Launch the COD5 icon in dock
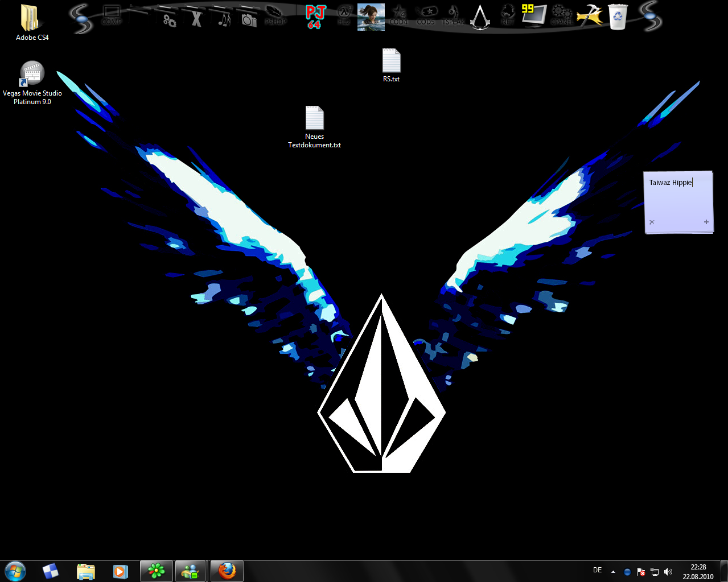 (426, 16)
